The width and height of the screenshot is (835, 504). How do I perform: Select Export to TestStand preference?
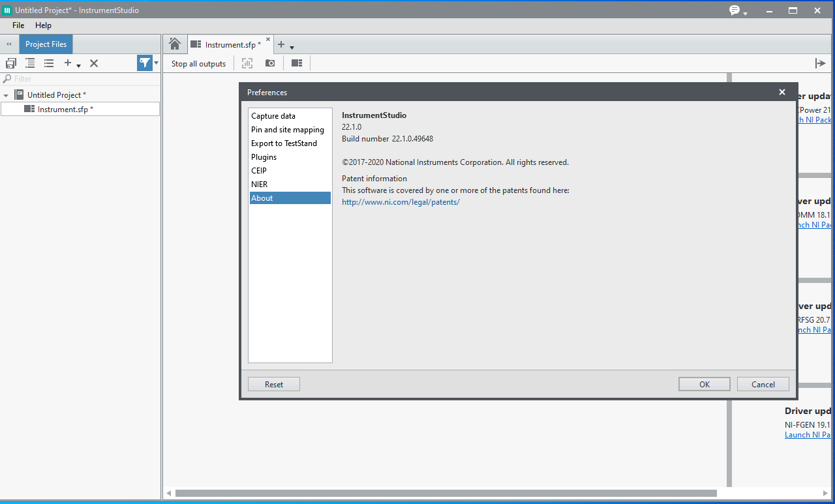(290, 143)
